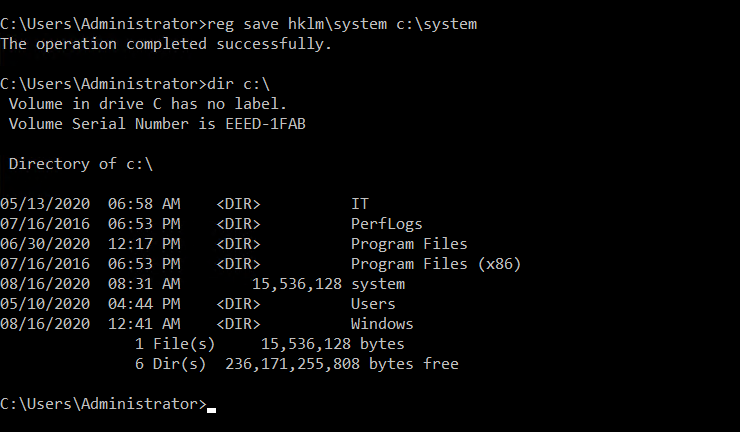Select the PerfLogs directory name

click(x=387, y=224)
